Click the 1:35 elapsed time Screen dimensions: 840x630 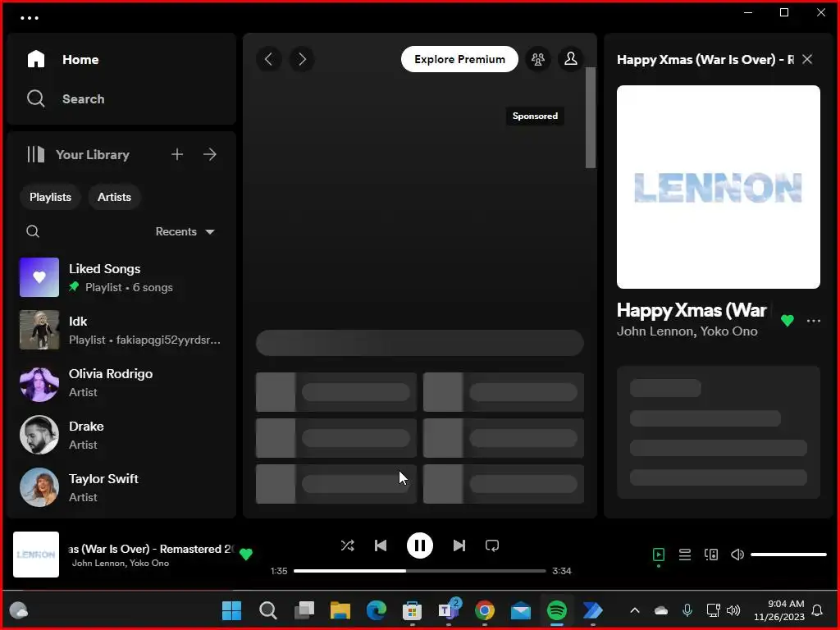point(279,571)
